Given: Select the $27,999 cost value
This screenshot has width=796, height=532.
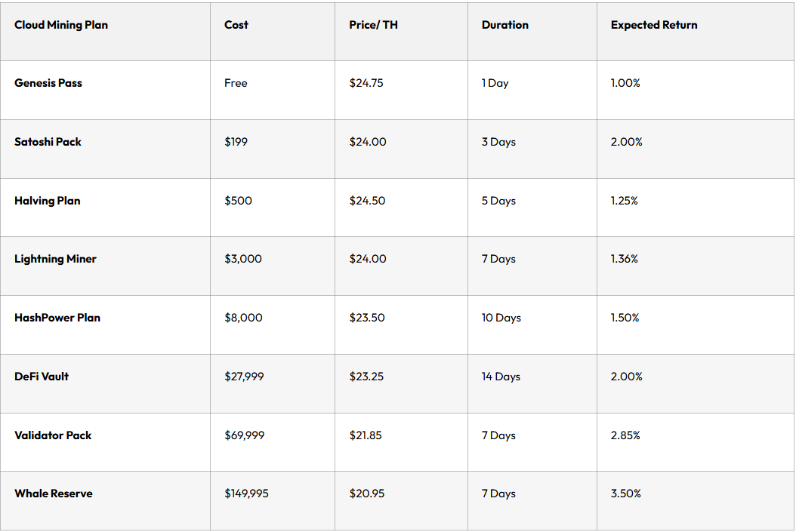Looking at the screenshot, I should coord(244,377).
